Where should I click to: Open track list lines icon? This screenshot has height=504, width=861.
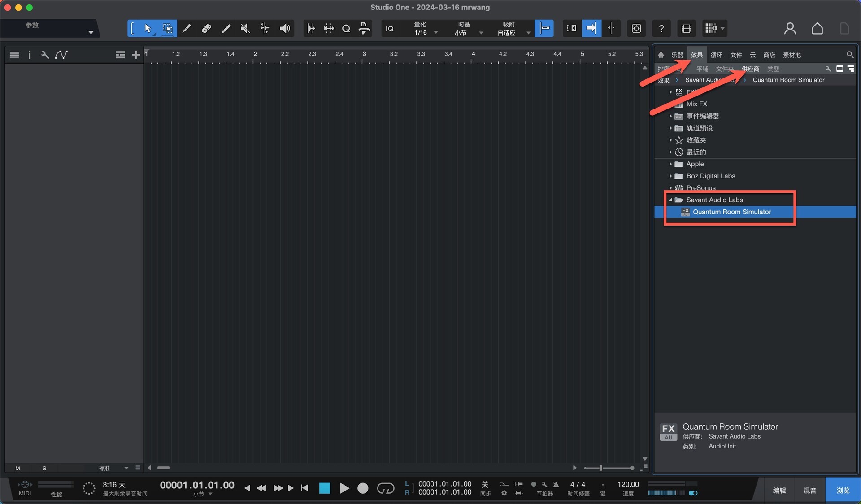[14, 55]
